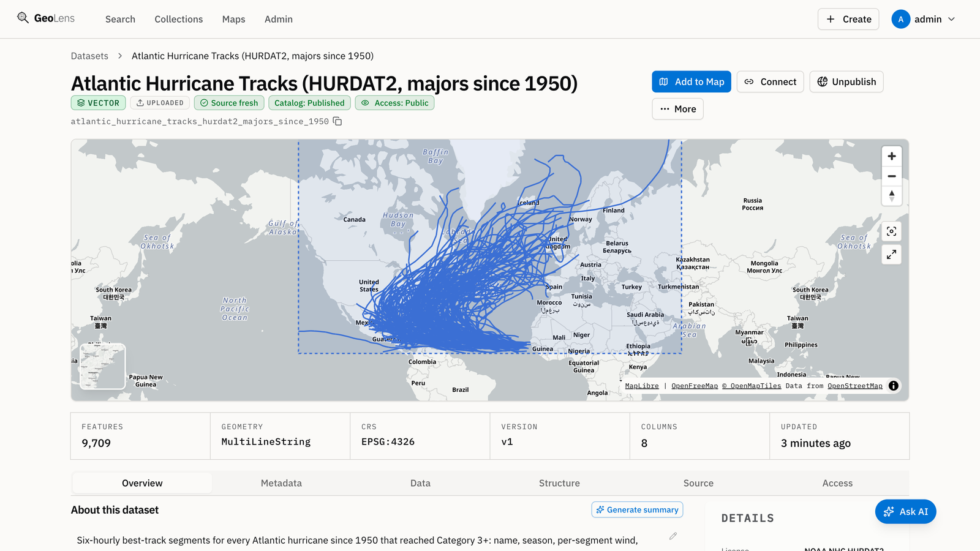Screen dimensions: 980x551
Task: Click the EPSG:4326 CRS value
Action: coord(388,442)
